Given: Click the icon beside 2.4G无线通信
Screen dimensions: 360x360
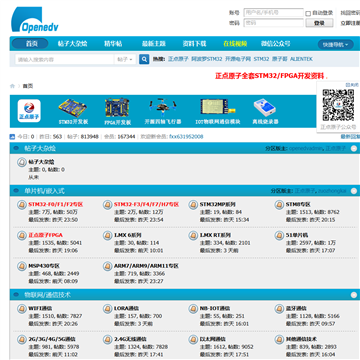Looking at the screenshot, I should (108, 339).
